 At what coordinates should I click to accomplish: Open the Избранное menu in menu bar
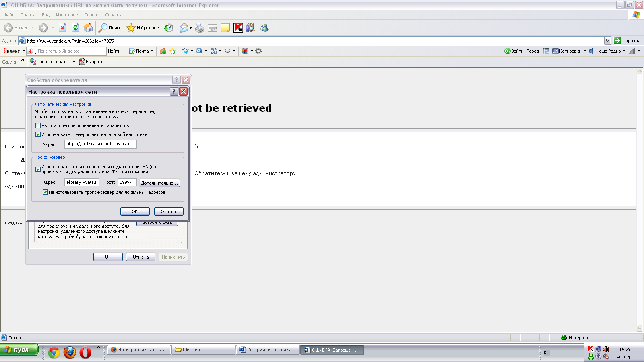pos(67,15)
